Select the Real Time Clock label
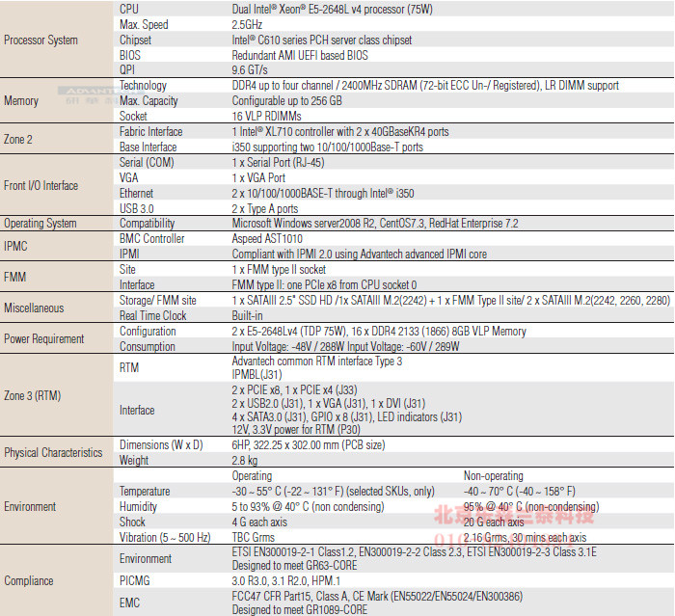 coord(152,315)
